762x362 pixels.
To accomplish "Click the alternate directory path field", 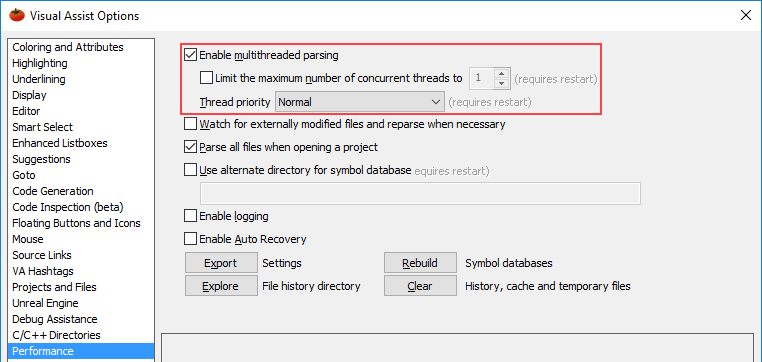I will [x=420, y=193].
